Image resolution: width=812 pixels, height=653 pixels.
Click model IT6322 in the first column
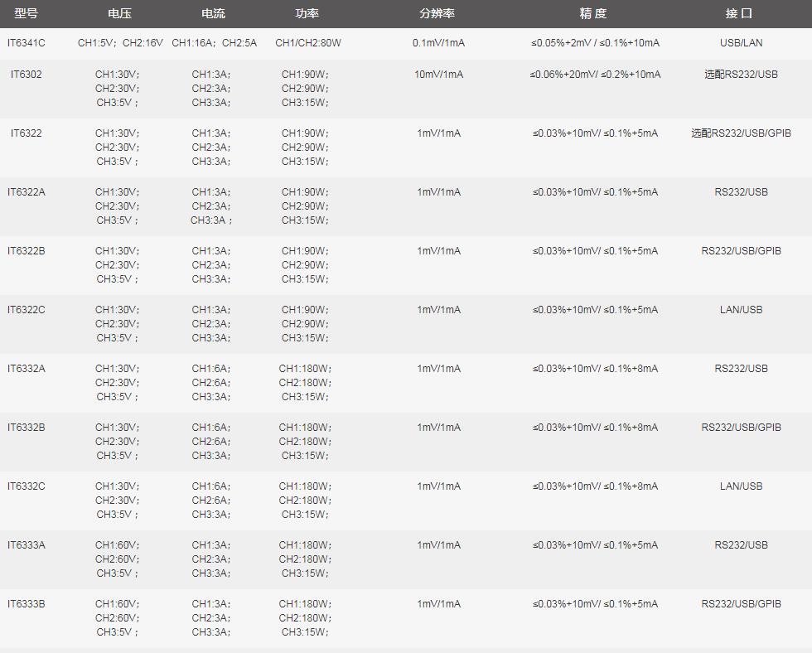coord(27,133)
